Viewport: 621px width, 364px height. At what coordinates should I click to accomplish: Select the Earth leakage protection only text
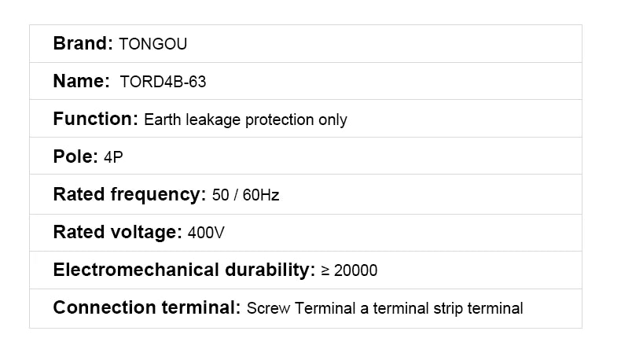coord(245,120)
